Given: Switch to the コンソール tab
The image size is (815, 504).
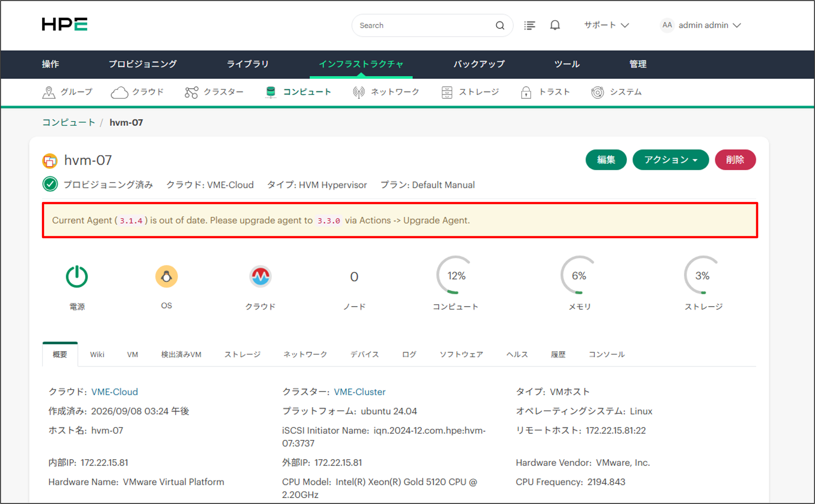Looking at the screenshot, I should 607,354.
